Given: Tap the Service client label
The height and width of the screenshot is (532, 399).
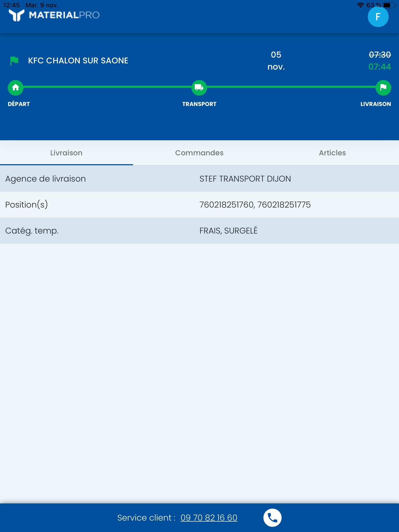Looking at the screenshot, I should pyautogui.click(x=146, y=518).
